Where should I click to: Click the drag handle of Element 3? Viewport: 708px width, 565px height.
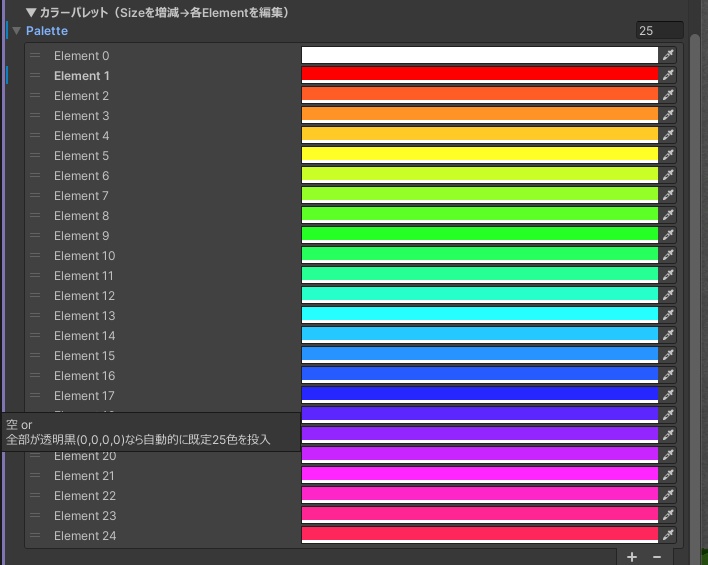[35, 116]
